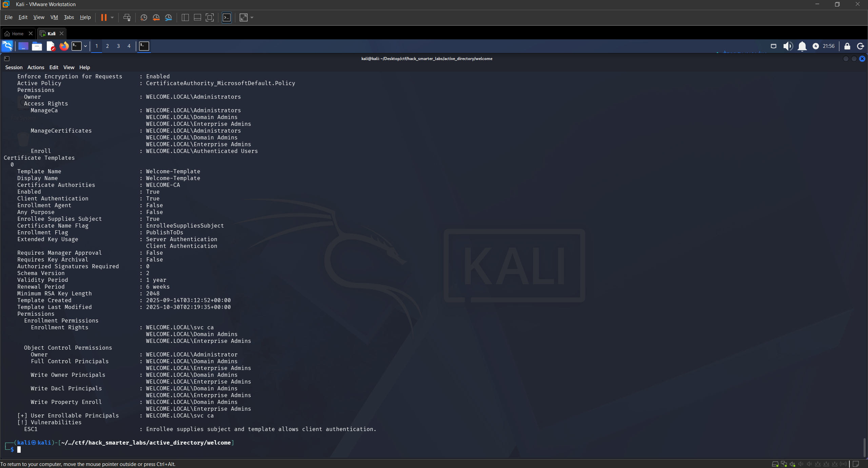Viewport: 868px width, 468px height.
Task: Pause the virtual machine with the orange button
Action: [x=104, y=17]
